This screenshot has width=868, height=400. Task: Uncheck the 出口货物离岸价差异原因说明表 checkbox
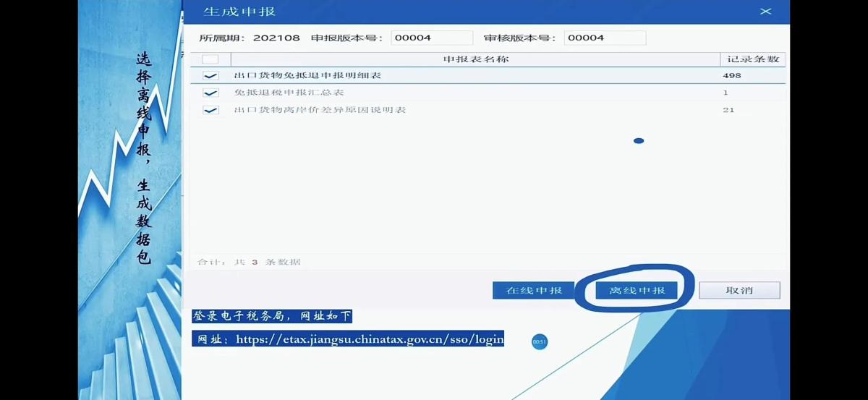(210, 111)
